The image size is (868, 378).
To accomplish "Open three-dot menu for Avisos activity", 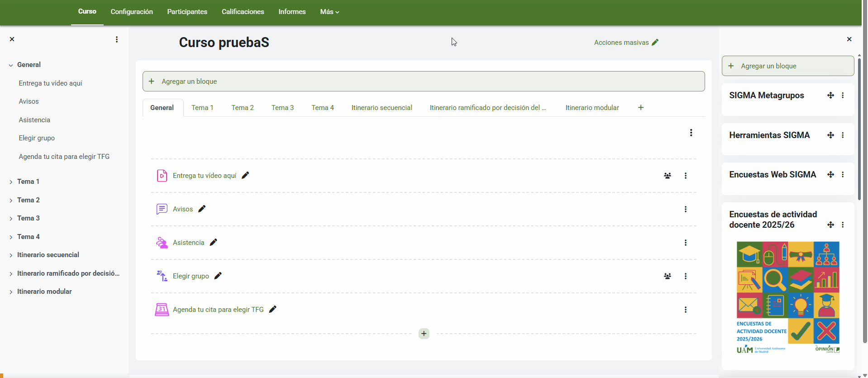I will pyautogui.click(x=685, y=209).
